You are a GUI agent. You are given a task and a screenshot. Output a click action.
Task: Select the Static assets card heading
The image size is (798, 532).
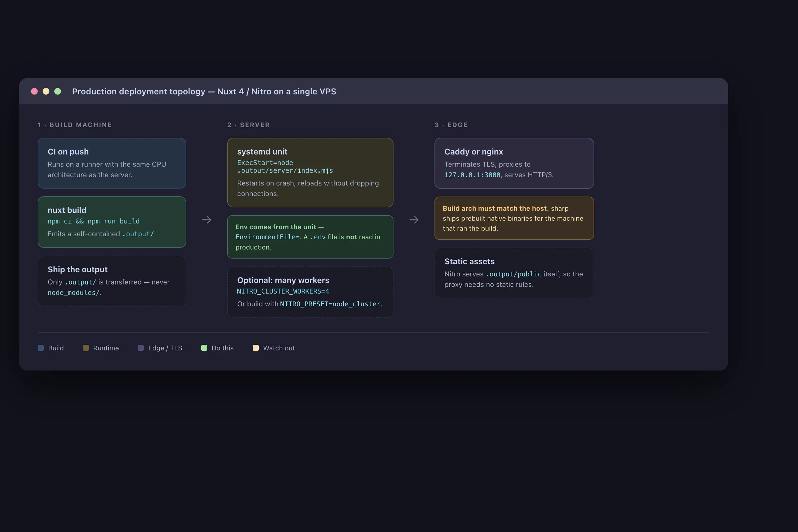tap(469, 261)
